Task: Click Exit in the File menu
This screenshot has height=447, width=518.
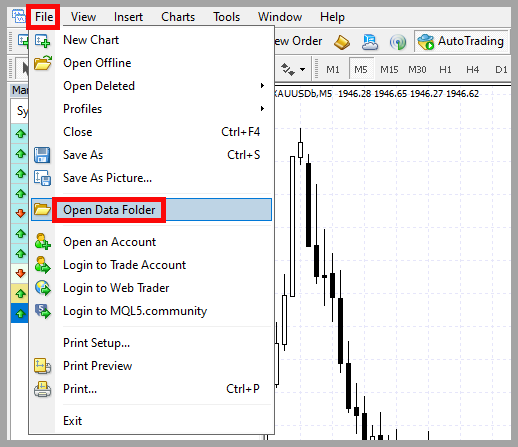Action: tap(72, 421)
